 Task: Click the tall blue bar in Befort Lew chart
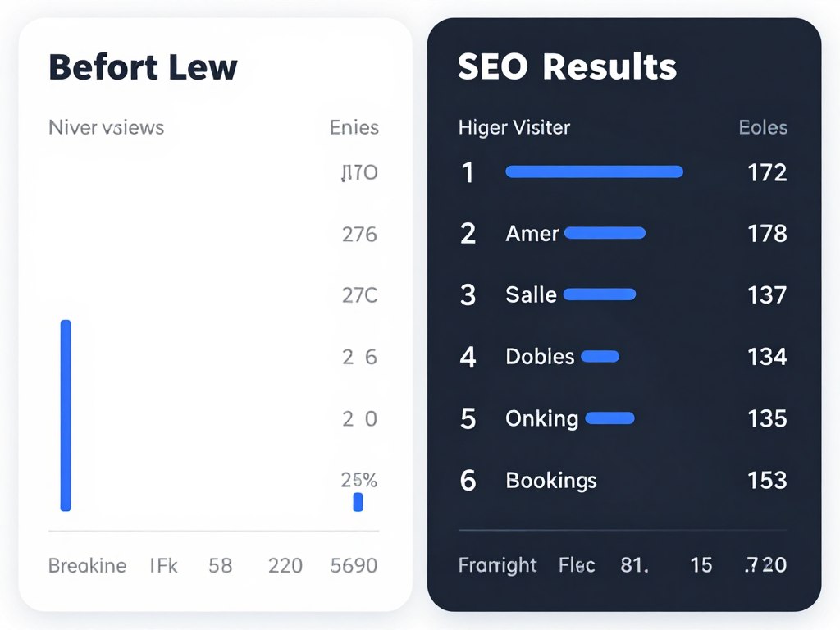coord(66,415)
